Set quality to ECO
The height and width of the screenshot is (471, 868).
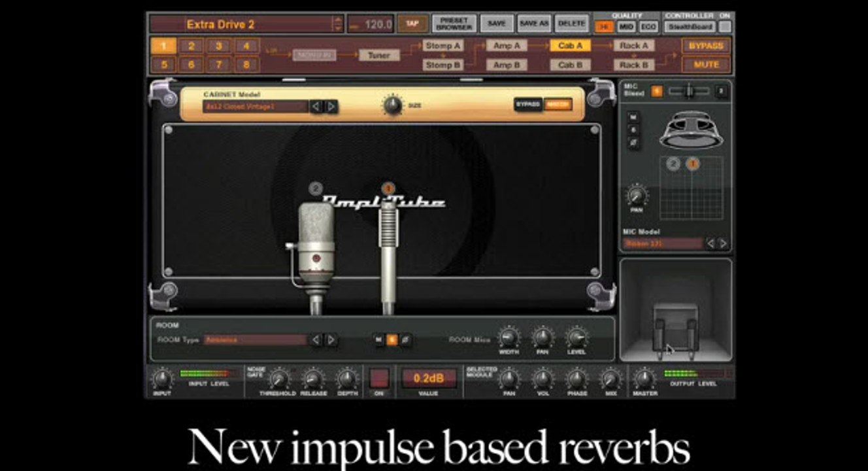(x=648, y=27)
